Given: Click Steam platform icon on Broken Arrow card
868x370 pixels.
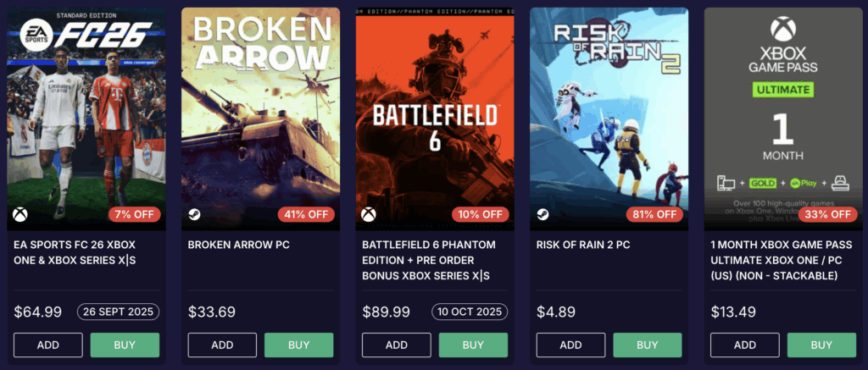Looking at the screenshot, I should [x=194, y=214].
